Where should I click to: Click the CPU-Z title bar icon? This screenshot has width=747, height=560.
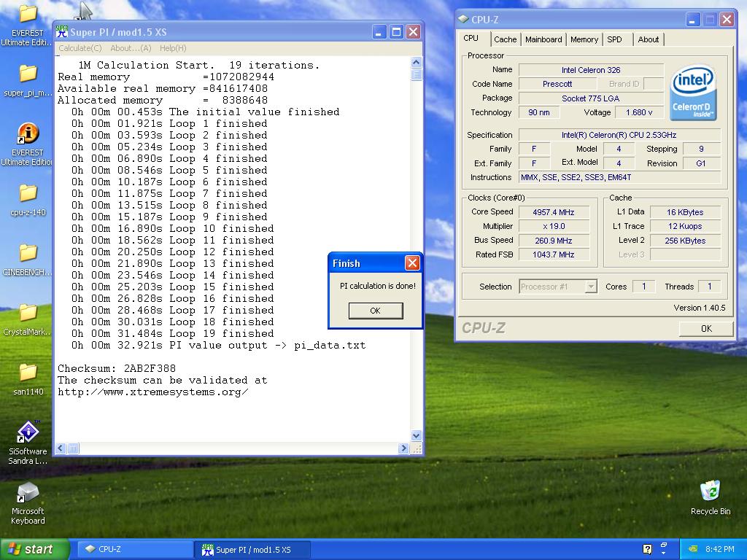pos(463,19)
